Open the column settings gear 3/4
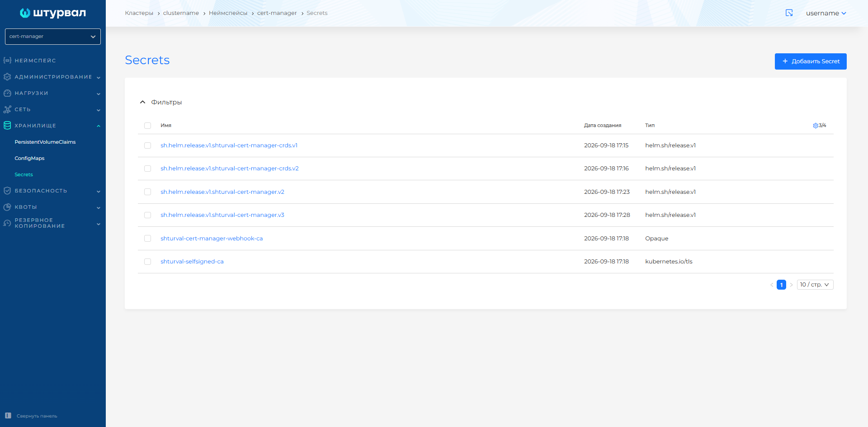Viewport: 868px width, 427px height. 819,126
